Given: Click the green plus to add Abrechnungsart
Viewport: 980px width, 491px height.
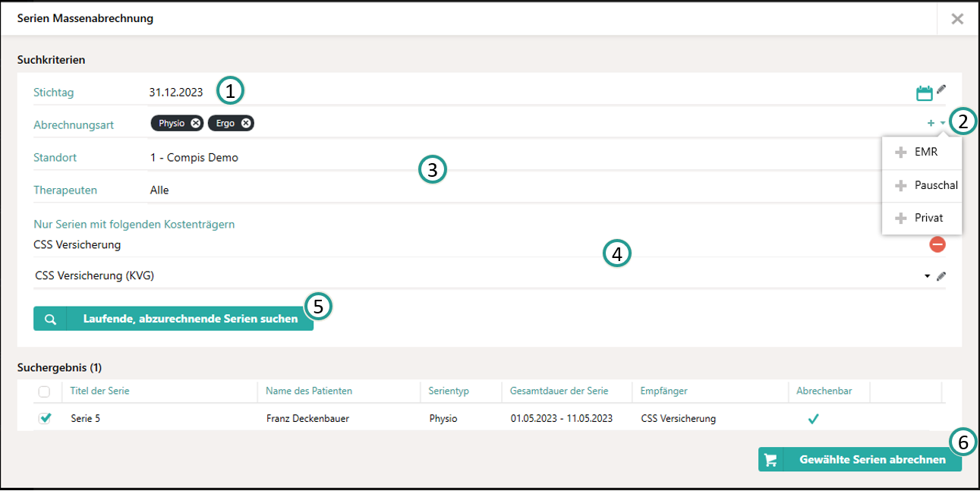Looking at the screenshot, I should coord(931,123).
